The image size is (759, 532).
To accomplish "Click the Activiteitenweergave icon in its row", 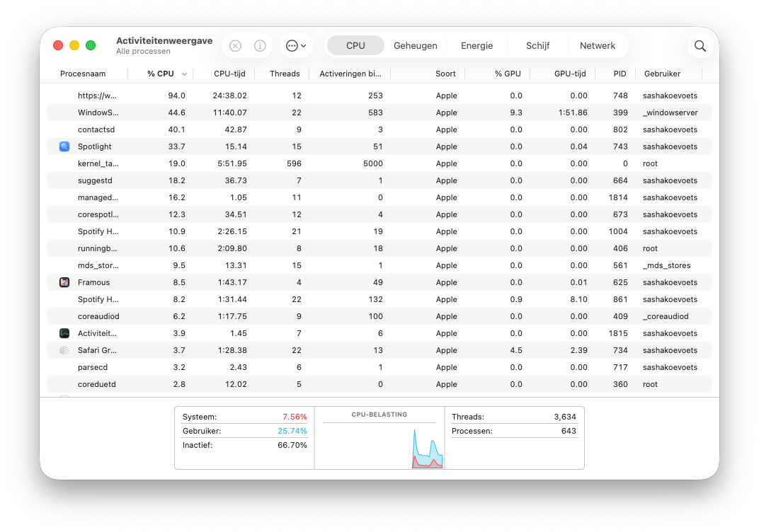I will (64, 333).
